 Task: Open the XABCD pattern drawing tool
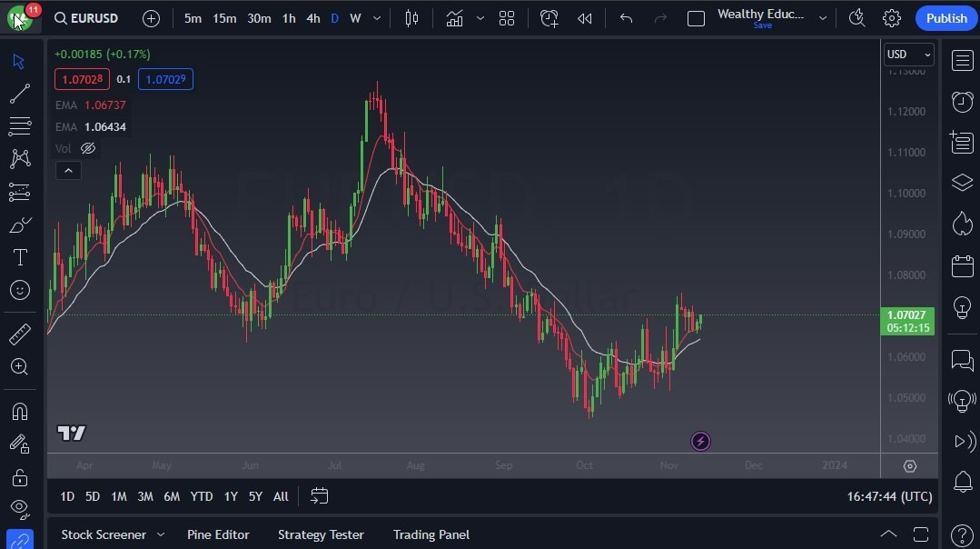point(20,158)
